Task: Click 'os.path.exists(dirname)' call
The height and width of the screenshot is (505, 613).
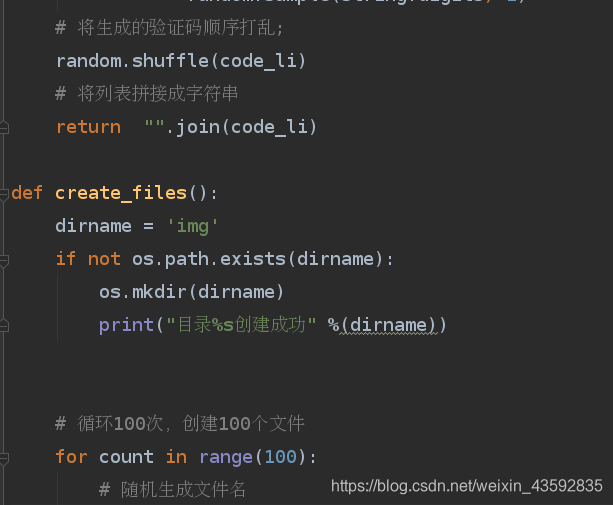Action: pyautogui.click(x=258, y=259)
